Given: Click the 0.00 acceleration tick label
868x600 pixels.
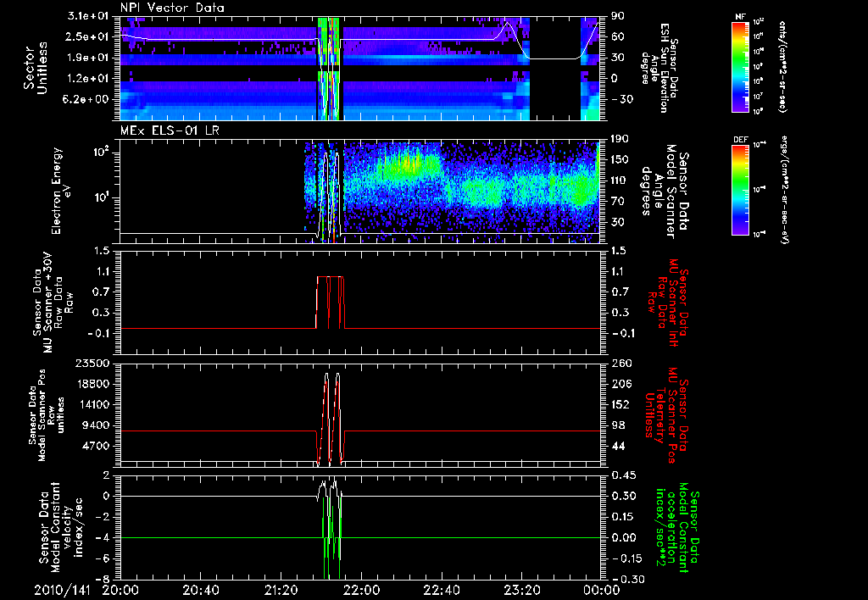Looking at the screenshot, I should tap(623, 538).
